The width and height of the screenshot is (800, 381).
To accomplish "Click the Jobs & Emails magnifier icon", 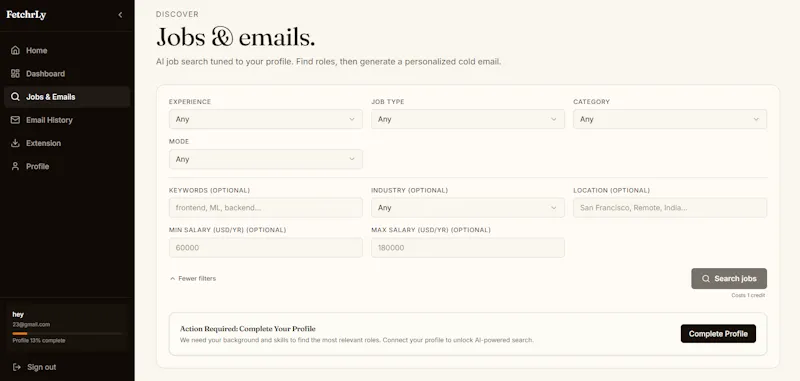I will [15, 96].
